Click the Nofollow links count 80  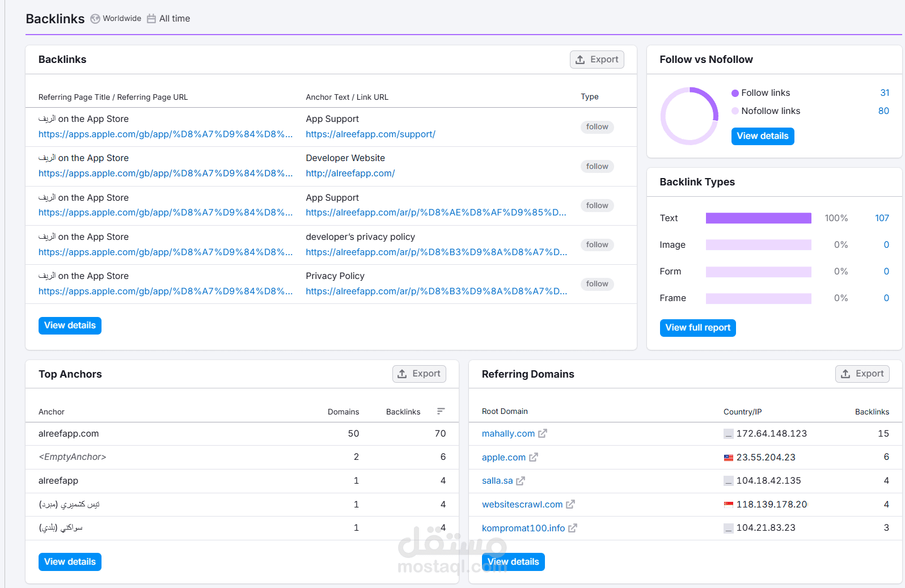point(883,111)
